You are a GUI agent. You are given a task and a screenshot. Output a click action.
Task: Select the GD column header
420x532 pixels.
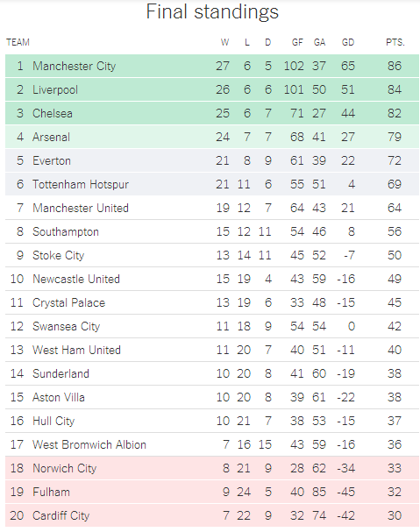[348, 42]
